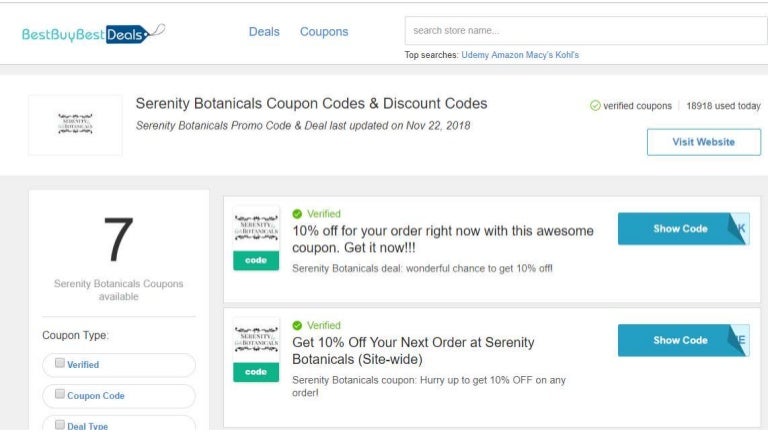The height and width of the screenshot is (432, 768).
Task: Open the Udemy top search link
Action: point(475,55)
